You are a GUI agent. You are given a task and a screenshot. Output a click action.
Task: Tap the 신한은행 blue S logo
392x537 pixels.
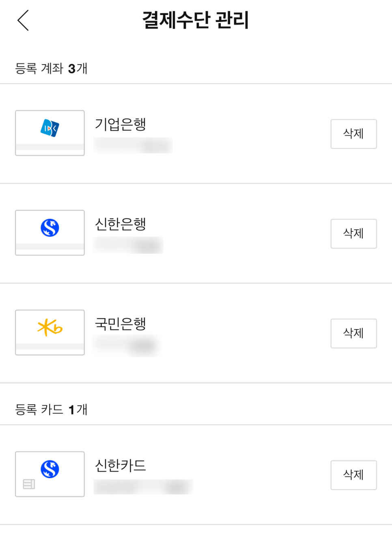tap(50, 228)
